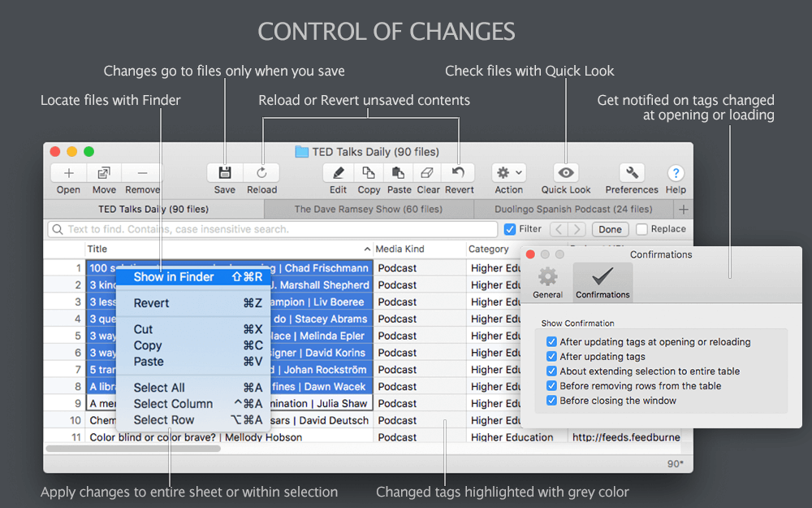The image size is (812, 508).
Task: Click the Remove toolbar icon
Action: pyautogui.click(x=142, y=172)
